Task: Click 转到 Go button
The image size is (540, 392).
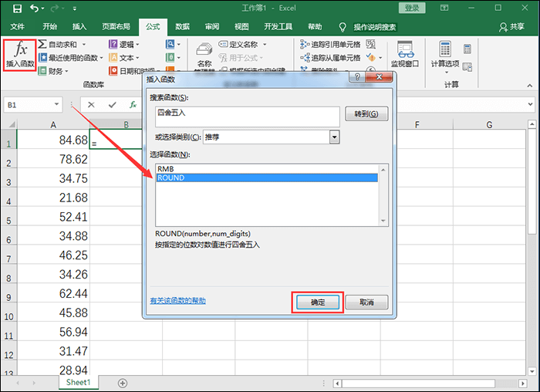Action: coord(366,113)
